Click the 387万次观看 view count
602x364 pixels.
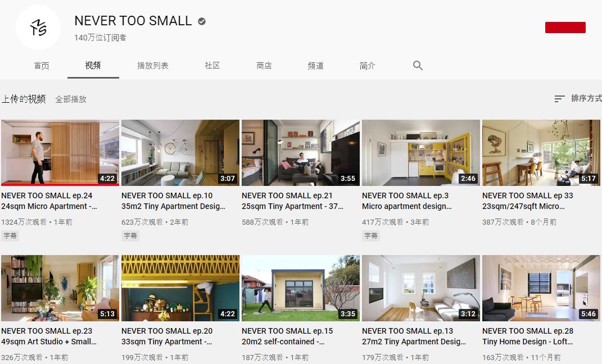pos(503,222)
